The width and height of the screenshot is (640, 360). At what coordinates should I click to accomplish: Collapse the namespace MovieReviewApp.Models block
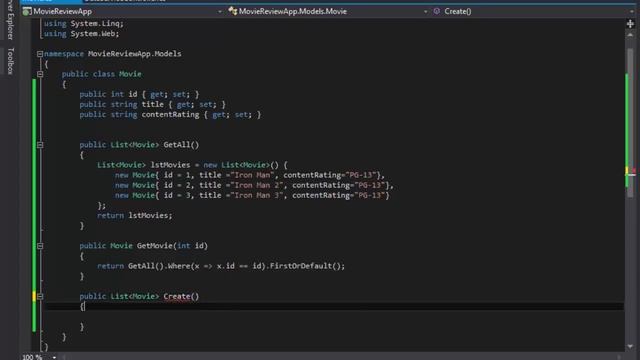(x=40, y=54)
